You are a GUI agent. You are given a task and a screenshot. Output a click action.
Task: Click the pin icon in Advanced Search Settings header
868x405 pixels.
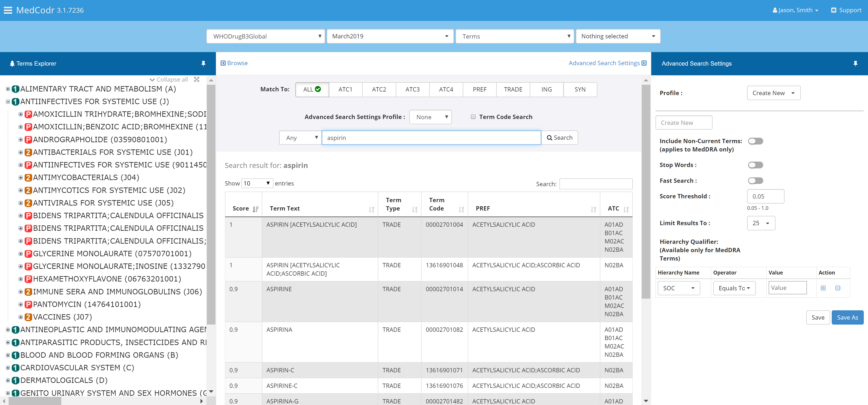click(x=855, y=63)
